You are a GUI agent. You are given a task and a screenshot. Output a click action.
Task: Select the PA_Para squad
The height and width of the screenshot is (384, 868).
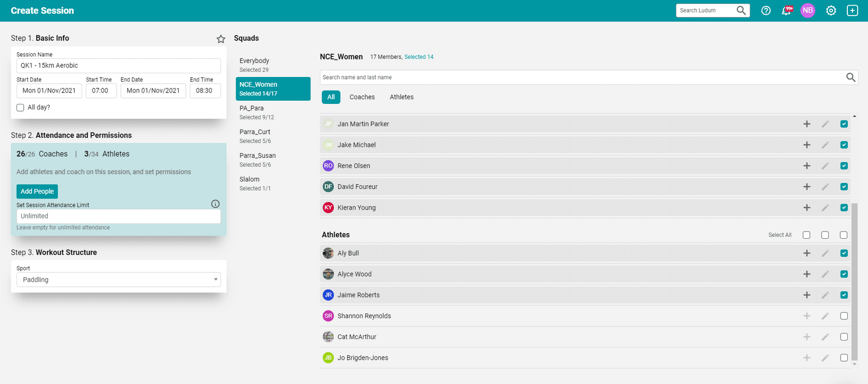(273, 113)
